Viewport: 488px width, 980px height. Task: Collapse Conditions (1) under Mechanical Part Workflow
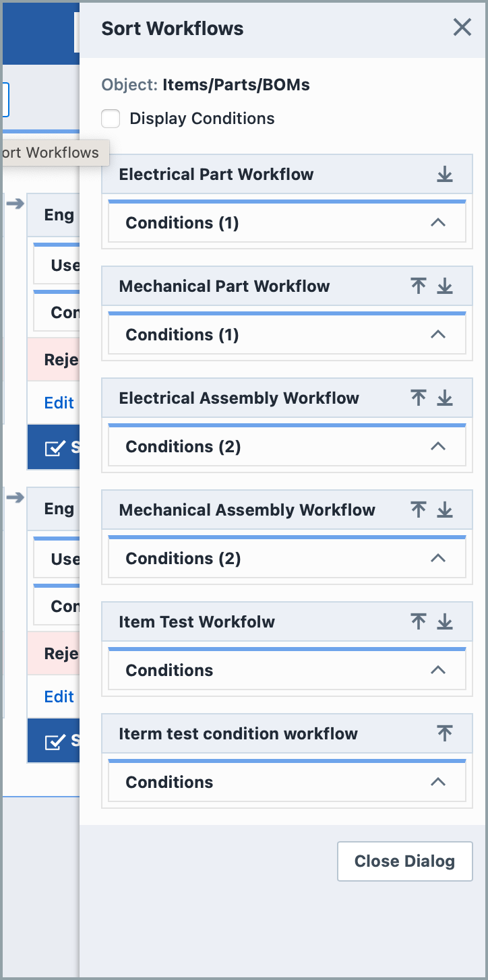437,334
